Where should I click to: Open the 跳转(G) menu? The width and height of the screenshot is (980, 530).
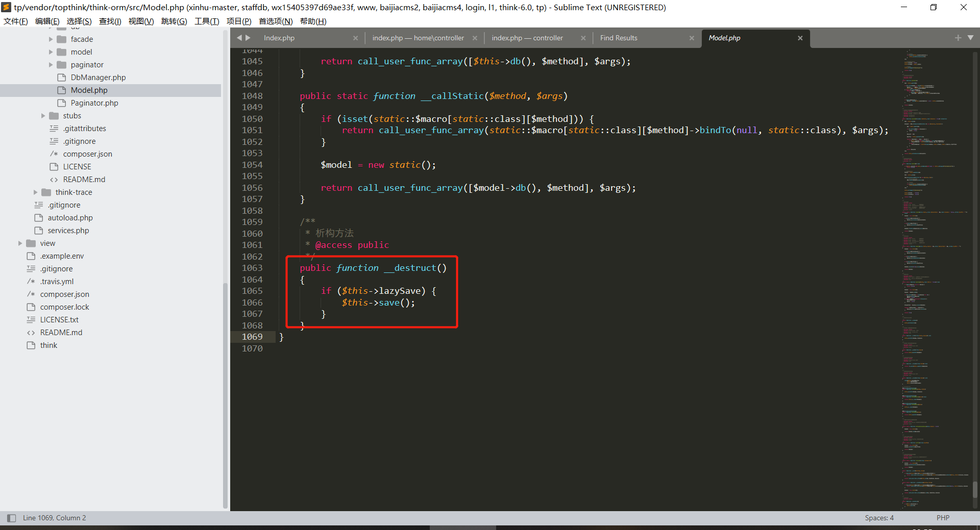[174, 21]
